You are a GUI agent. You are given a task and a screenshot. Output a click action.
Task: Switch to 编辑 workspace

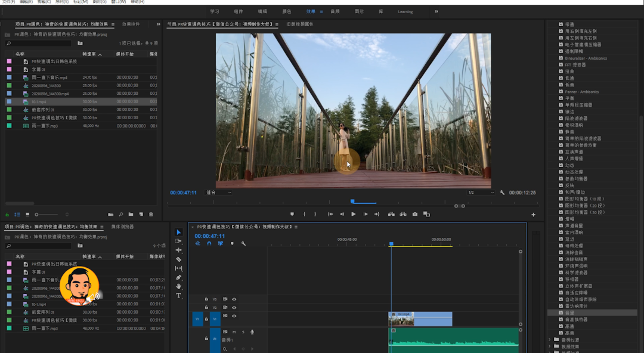[262, 11]
